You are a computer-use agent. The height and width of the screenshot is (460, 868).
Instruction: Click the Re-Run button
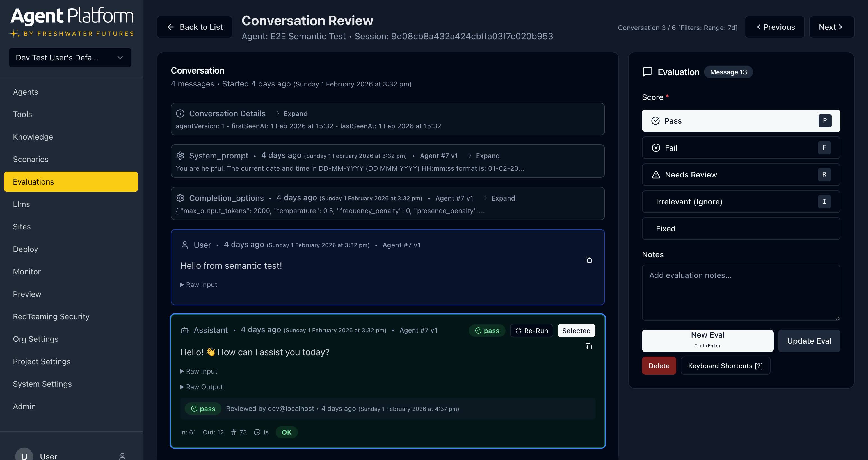531,331
